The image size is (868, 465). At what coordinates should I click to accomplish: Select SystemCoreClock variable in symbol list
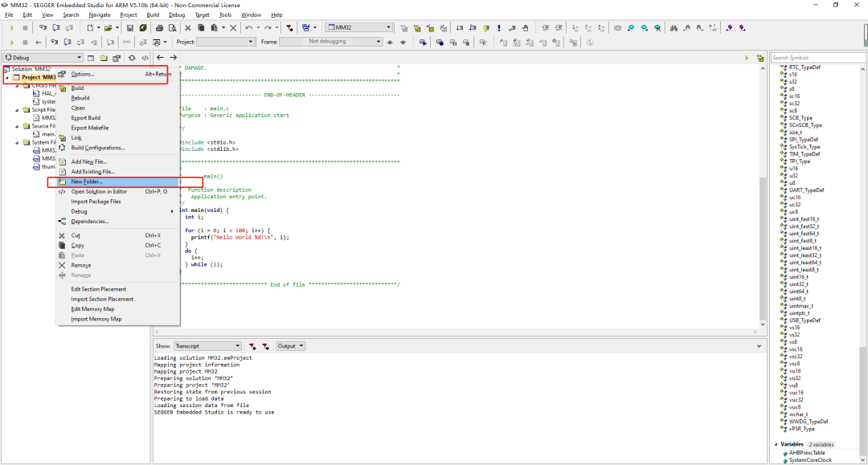810,460
